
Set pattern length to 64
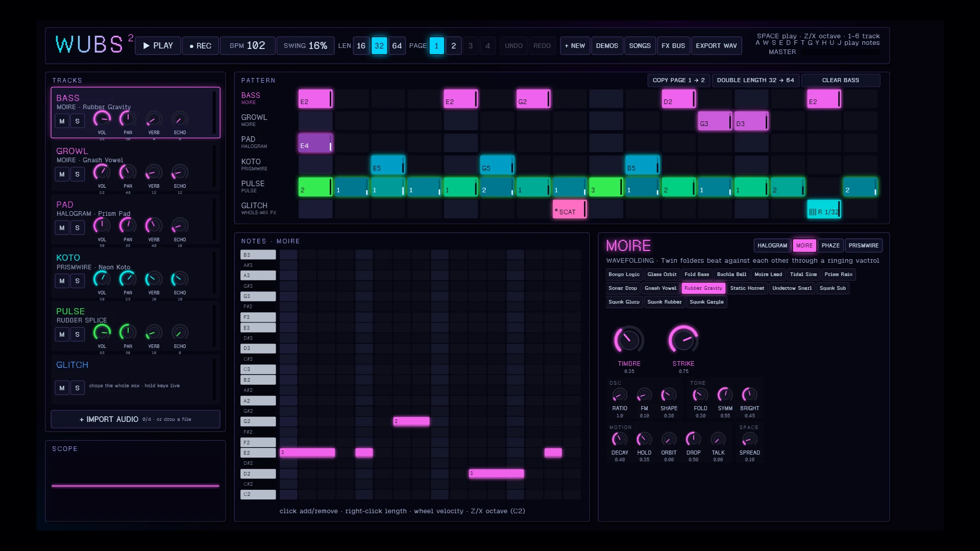tap(397, 46)
